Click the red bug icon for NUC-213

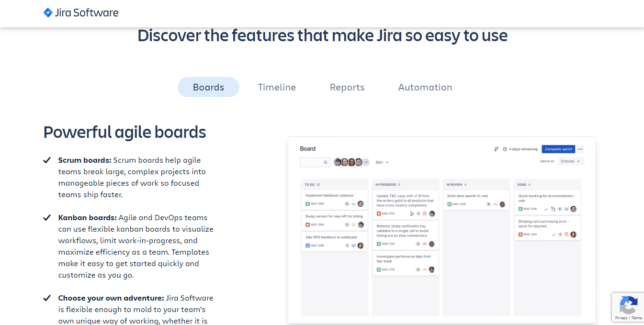click(x=378, y=213)
